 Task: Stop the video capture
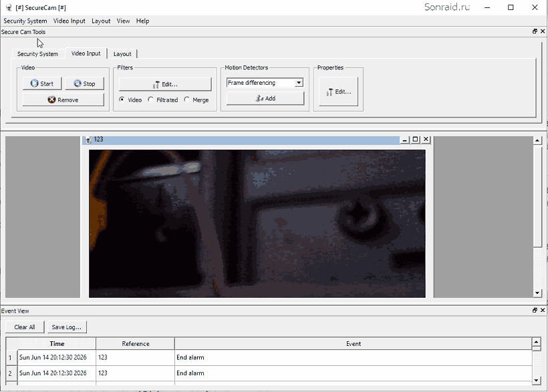point(84,83)
